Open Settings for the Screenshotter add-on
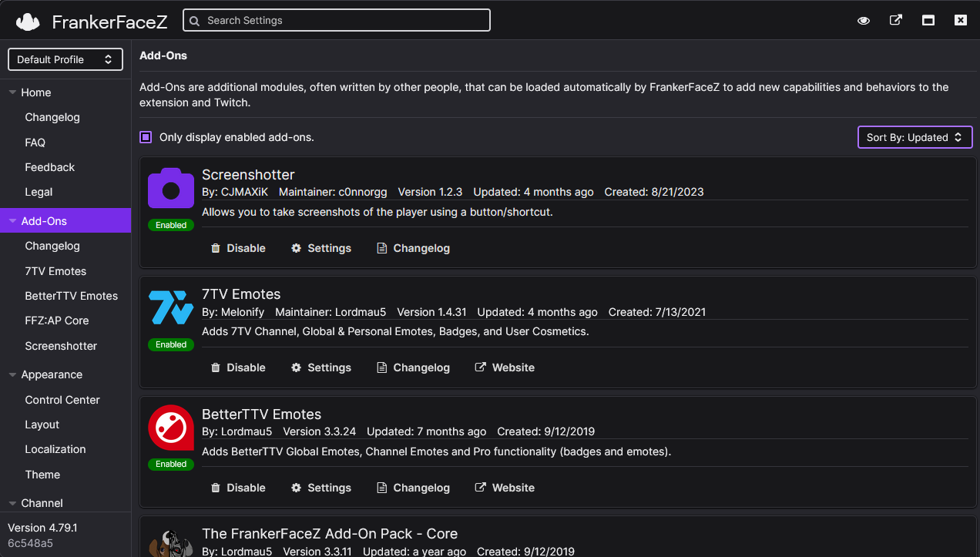 (321, 248)
